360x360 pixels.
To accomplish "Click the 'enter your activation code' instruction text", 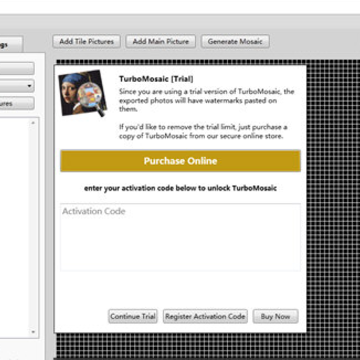I will click(x=180, y=188).
